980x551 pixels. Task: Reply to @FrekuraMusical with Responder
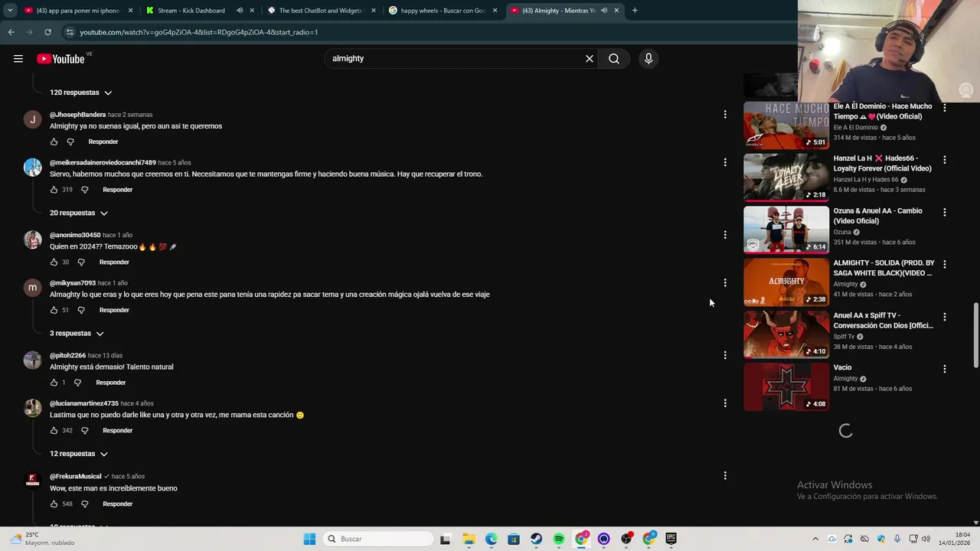click(118, 504)
